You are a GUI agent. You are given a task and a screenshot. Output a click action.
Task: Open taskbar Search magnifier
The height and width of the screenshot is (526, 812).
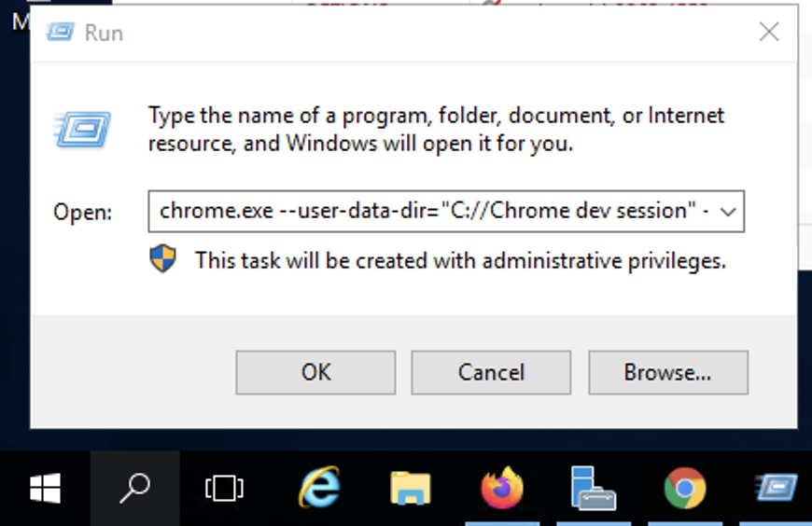point(134,489)
